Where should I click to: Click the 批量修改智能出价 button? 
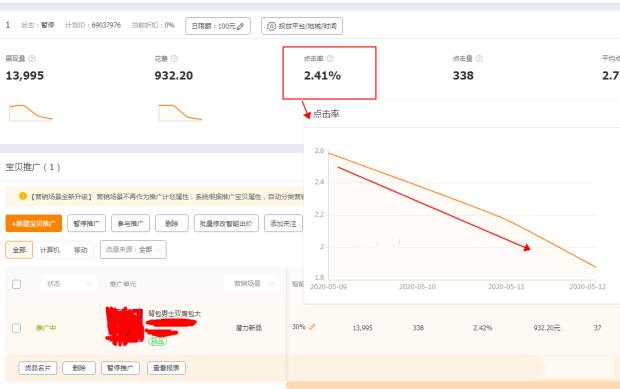226,223
